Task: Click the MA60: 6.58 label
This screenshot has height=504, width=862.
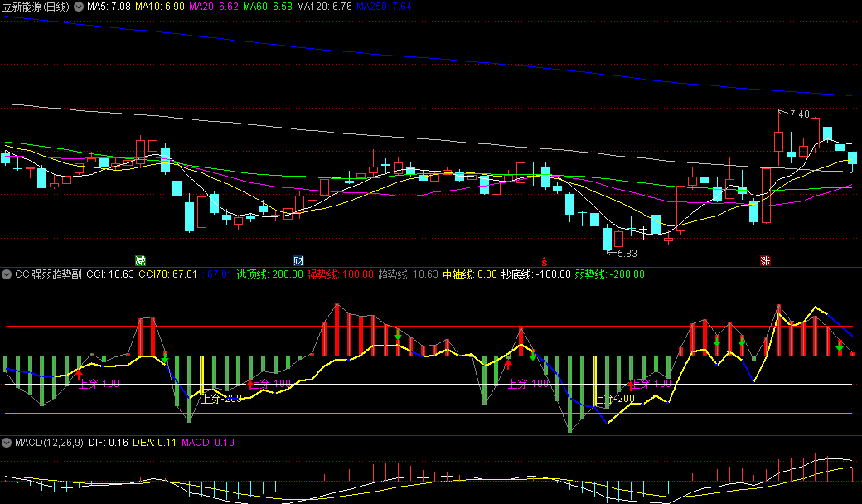Action: point(268,7)
